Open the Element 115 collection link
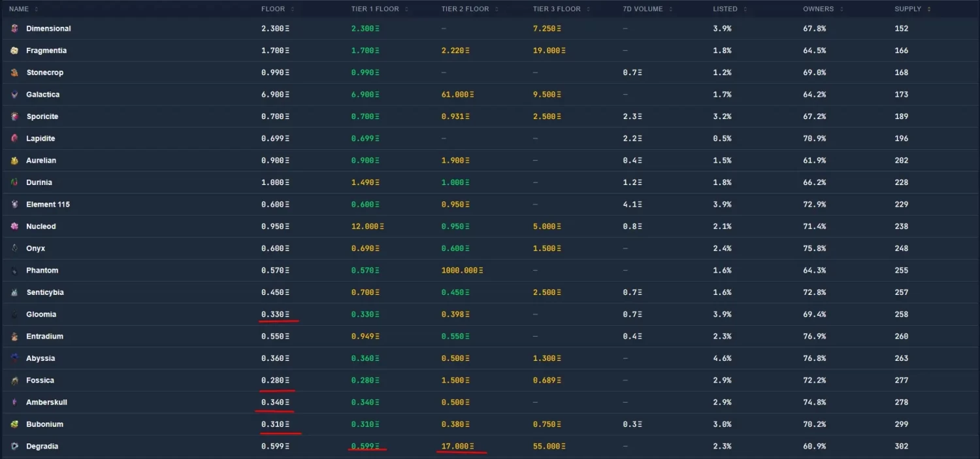 [48, 205]
